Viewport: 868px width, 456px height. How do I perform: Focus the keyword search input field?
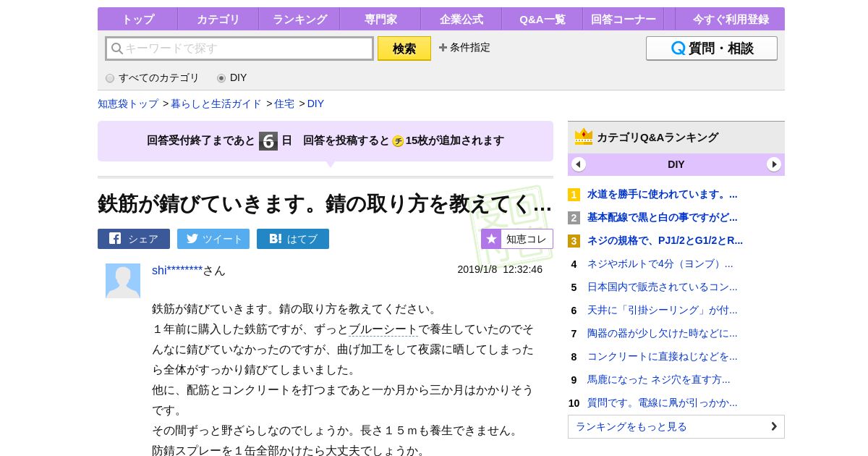point(239,48)
